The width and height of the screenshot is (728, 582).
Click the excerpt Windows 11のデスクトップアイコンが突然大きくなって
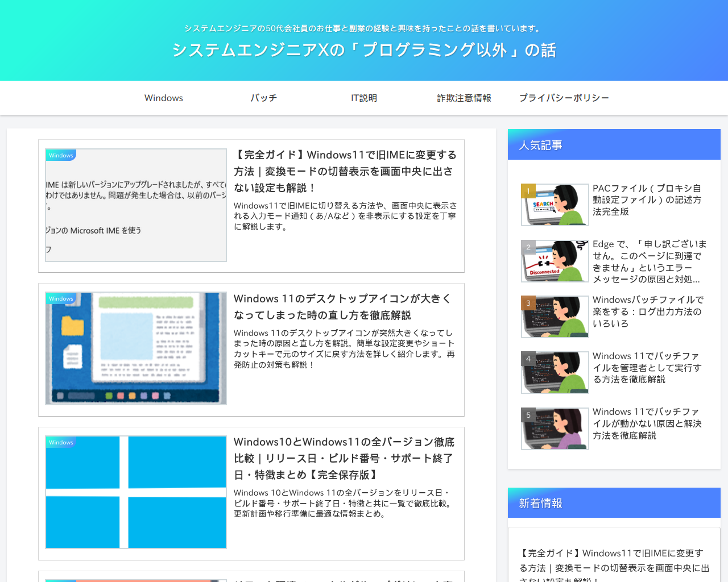pyautogui.click(x=344, y=348)
